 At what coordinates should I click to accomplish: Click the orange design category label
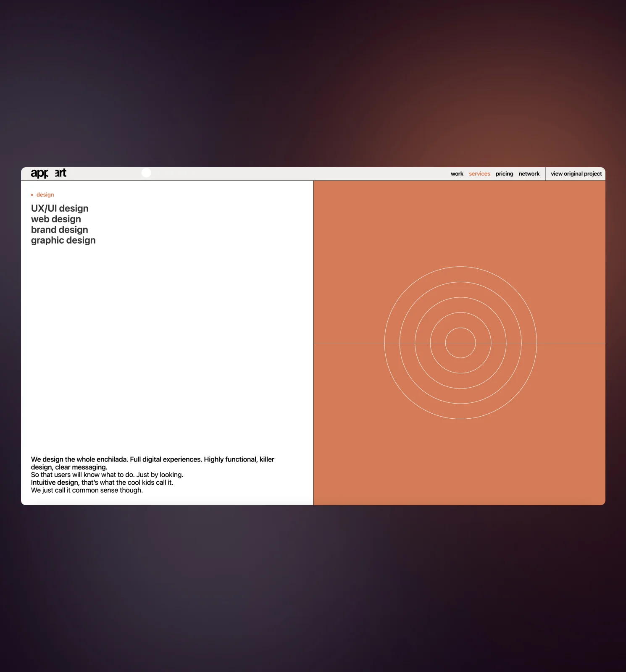point(45,195)
